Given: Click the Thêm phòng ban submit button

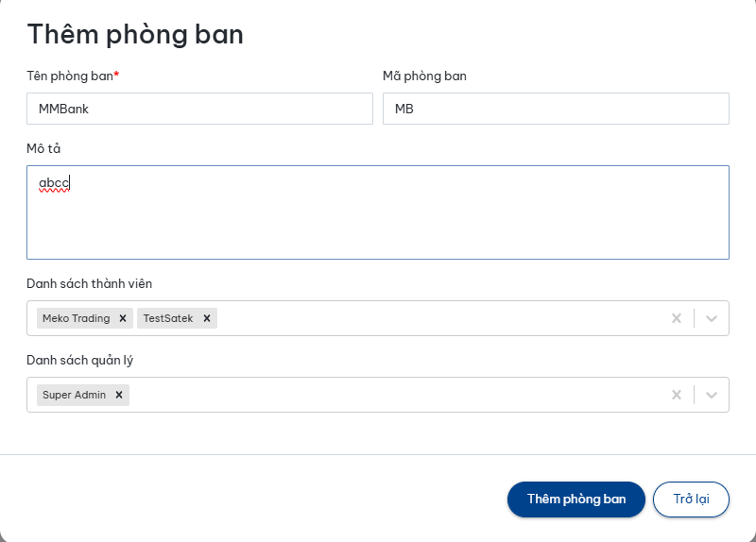Looking at the screenshot, I should (x=576, y=500).
